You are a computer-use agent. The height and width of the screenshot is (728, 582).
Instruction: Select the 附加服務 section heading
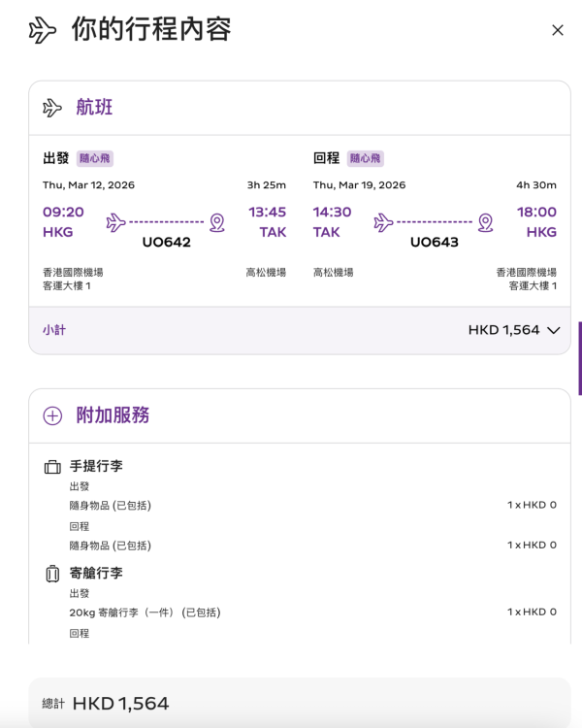(113, 415)
